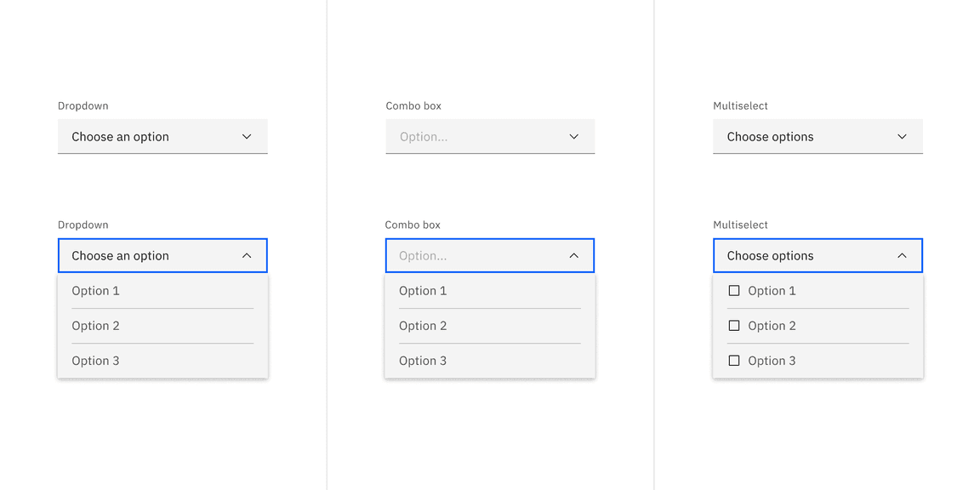The image size is (980, 490).
Task: Click the chevron on the closed Dropdown field
Action: 247,136
